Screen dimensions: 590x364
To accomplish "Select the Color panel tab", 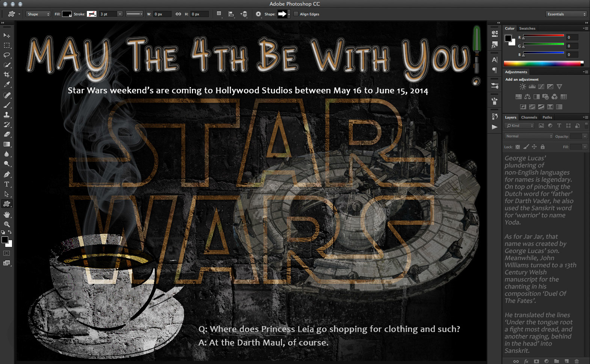I will click(510, 29).
